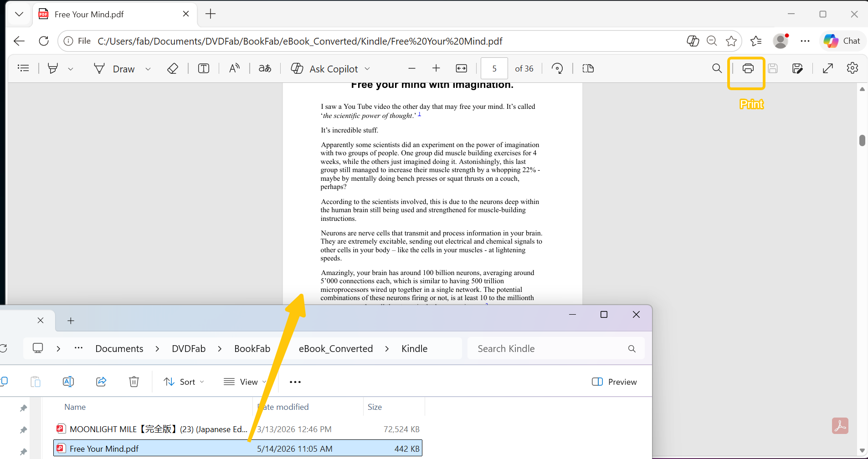Enter full screen mode
Image resolution: width=868 pixels, height=459 pixels.
[828, 68]
